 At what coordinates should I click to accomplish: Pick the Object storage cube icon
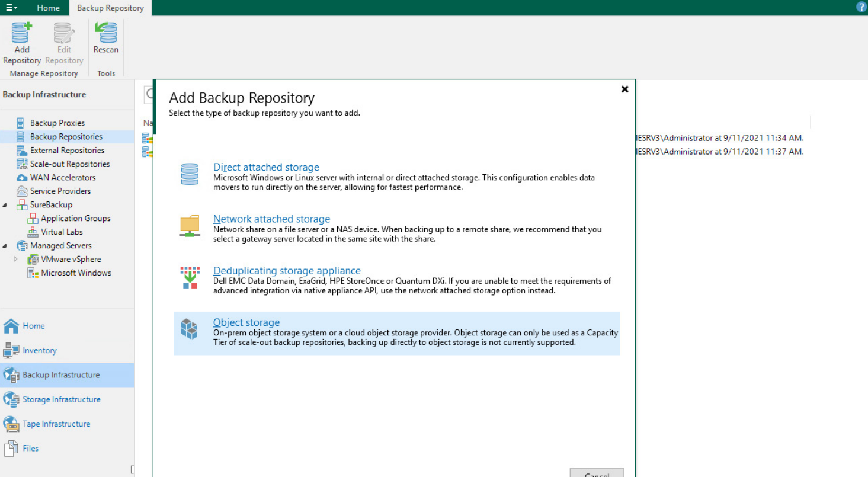pos(190,329)
